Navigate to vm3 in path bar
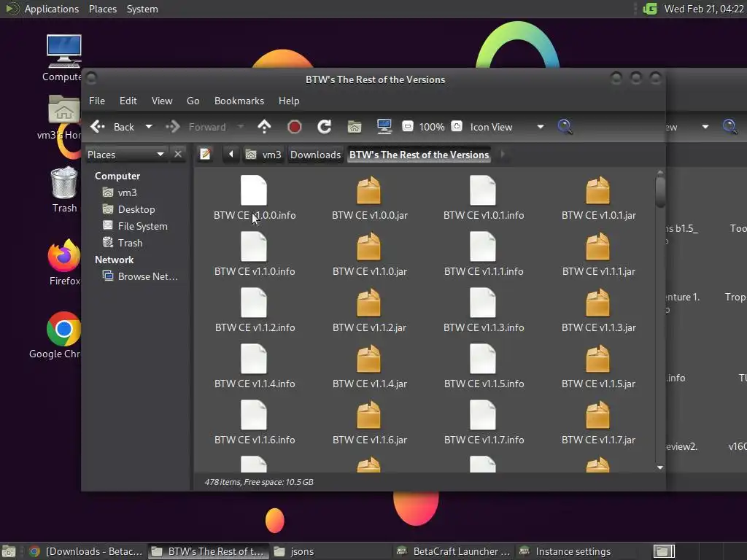Viewport: 747px width, 560px height. click(x=263, y=155)
